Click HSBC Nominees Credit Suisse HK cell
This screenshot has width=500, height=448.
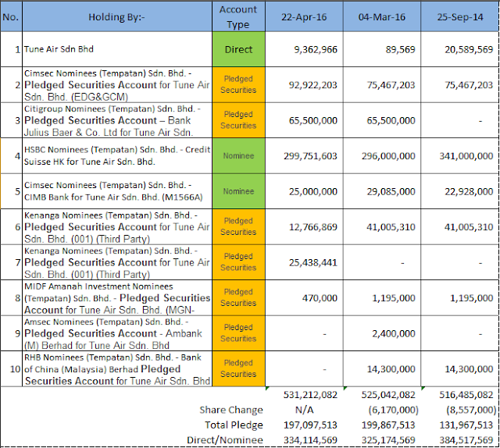(x=117, y=156)
